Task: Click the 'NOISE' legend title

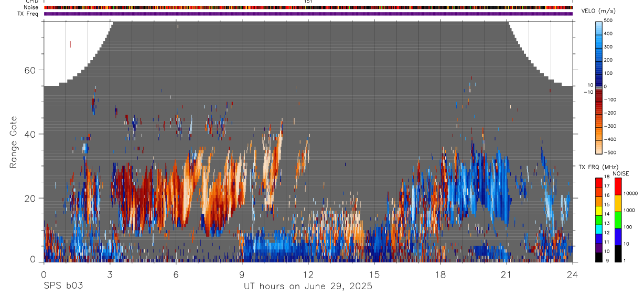Action: (620, 173)
